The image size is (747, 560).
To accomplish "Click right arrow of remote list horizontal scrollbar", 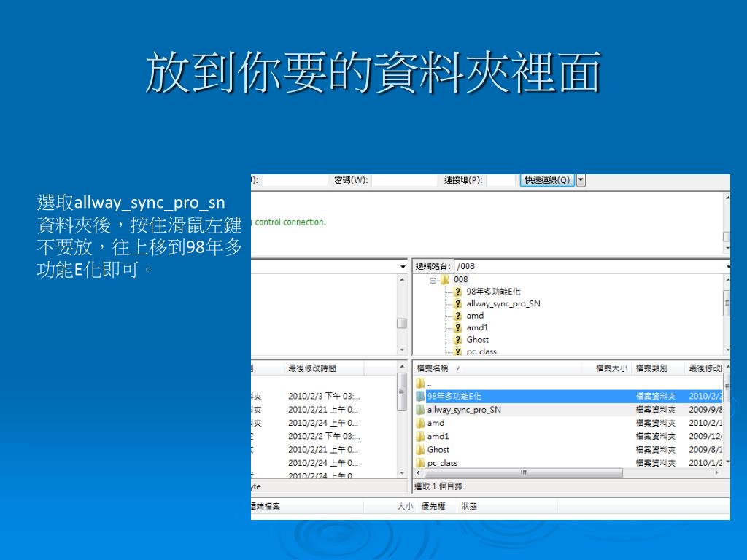I will click(717, 472).
